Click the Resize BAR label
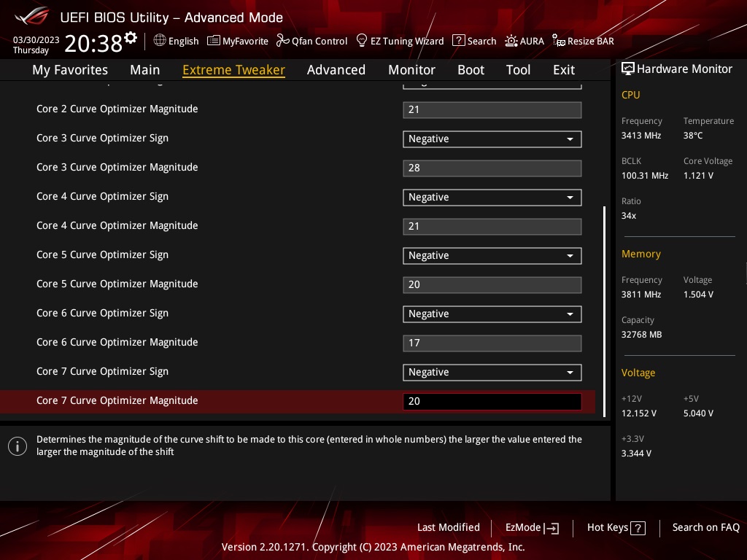 pyautogui.click(x=590, y=42)
